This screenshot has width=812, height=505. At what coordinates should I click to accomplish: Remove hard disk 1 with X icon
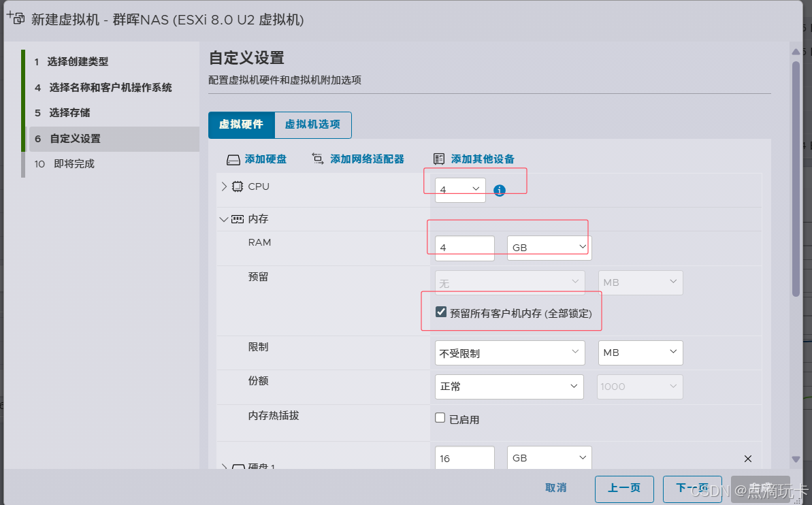(748, 459)
